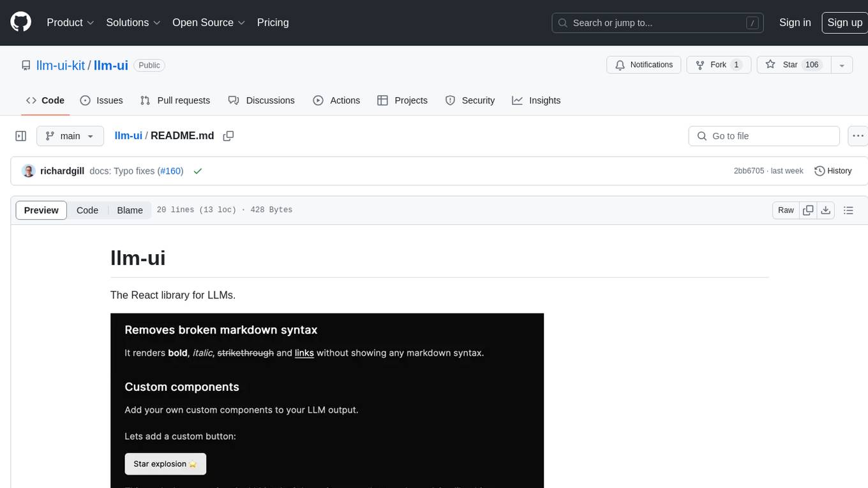Click the links text in demo image
The height and width of the screenshot is (488, 868).
[304, 353]
